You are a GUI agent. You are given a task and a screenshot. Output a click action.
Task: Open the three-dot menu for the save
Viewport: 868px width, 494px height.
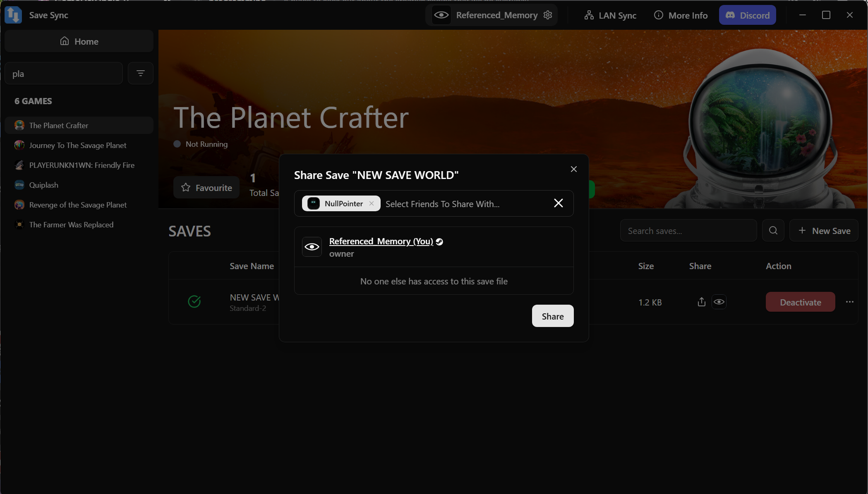click(x=850, y=302)
